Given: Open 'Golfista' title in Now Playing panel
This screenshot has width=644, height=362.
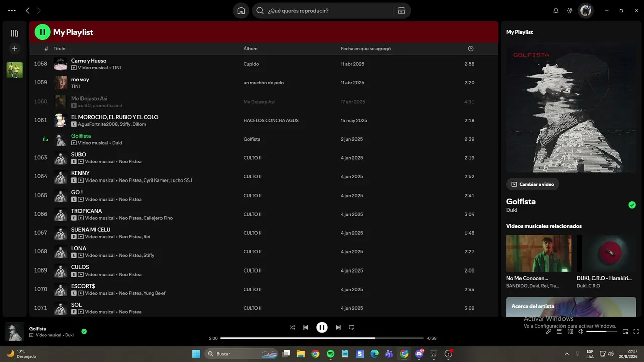Looking at the screenshot, I should 521,201.
